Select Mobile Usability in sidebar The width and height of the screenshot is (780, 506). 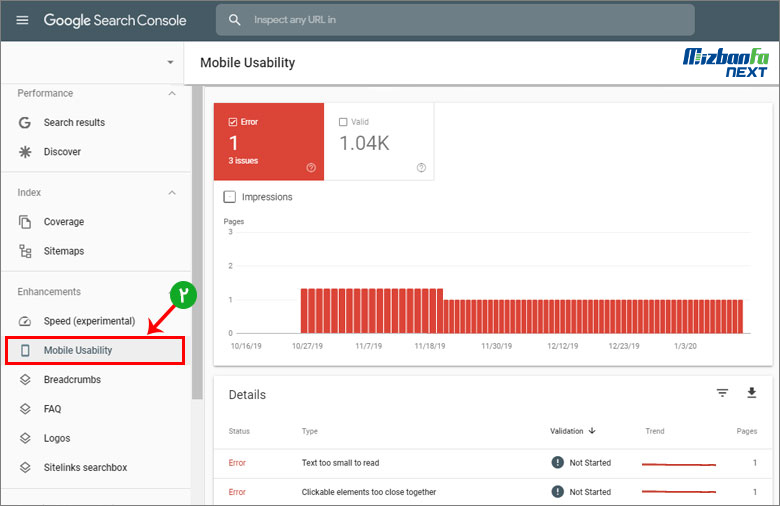coord(95,350)
